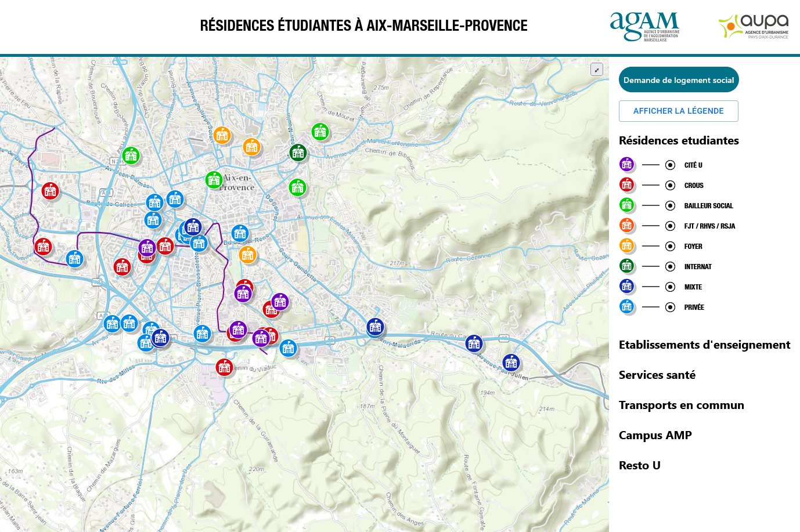Select the green marker left of Aix-en-Provence label

click(x=214, y=180)
